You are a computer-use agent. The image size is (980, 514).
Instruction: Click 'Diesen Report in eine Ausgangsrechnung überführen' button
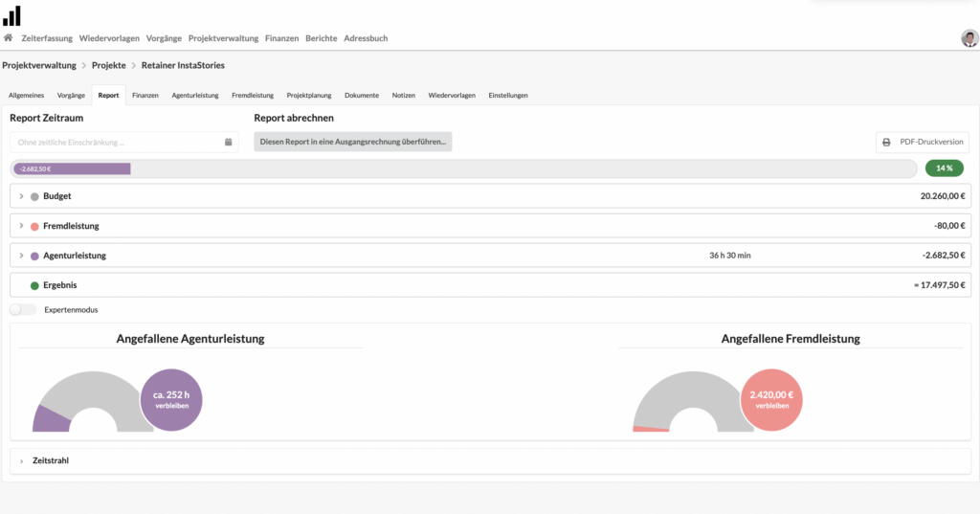[352, 142]
